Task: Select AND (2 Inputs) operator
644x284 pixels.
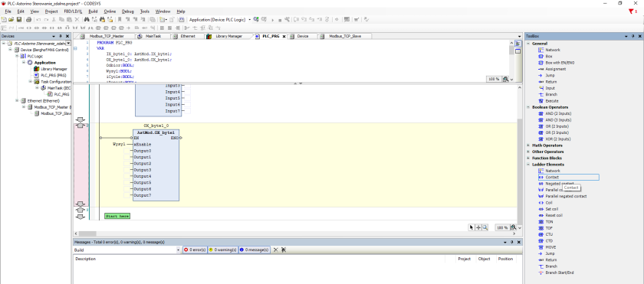Action: [x=558, y=113]
